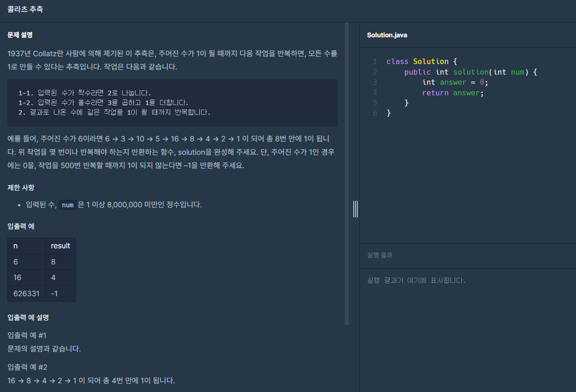The width and height of the screenshot is (576, 392).
Task: Click '문제의 설명과 같습니다.' text
Action: pyautogui.click(x=44, y=349)
